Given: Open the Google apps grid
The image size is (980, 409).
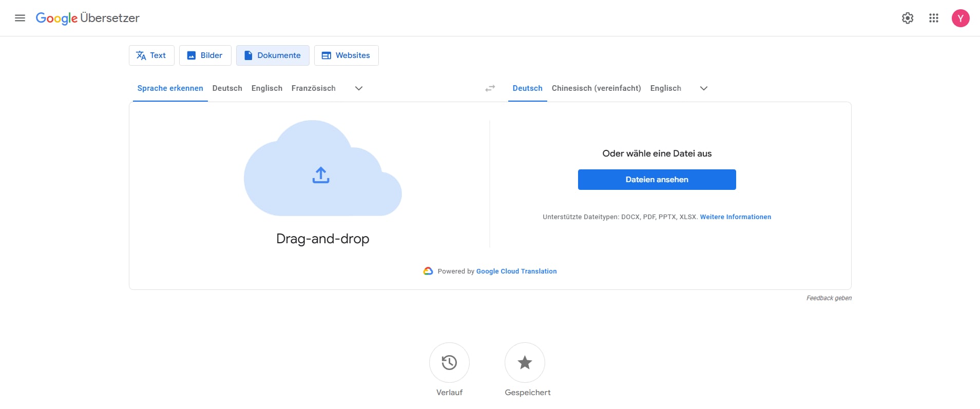Looking at the screenshot, I should pyautogui.click(x=934, y=18).
